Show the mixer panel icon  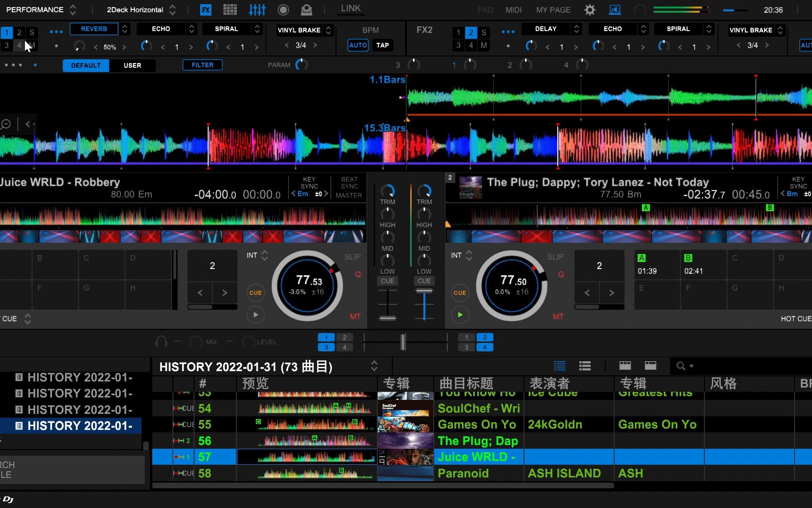(x=257, y=9)
